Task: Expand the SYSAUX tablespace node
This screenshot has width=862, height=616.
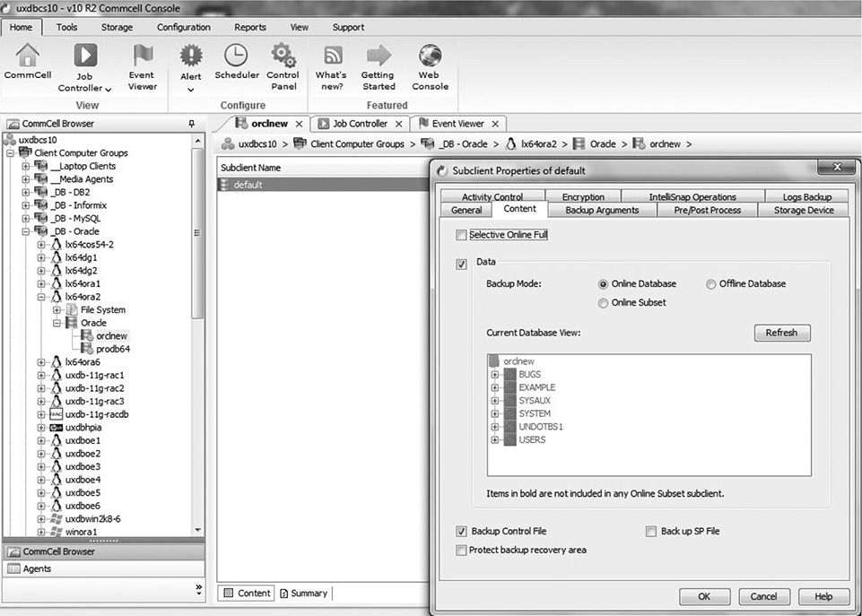Action: [x=495, y=401]
